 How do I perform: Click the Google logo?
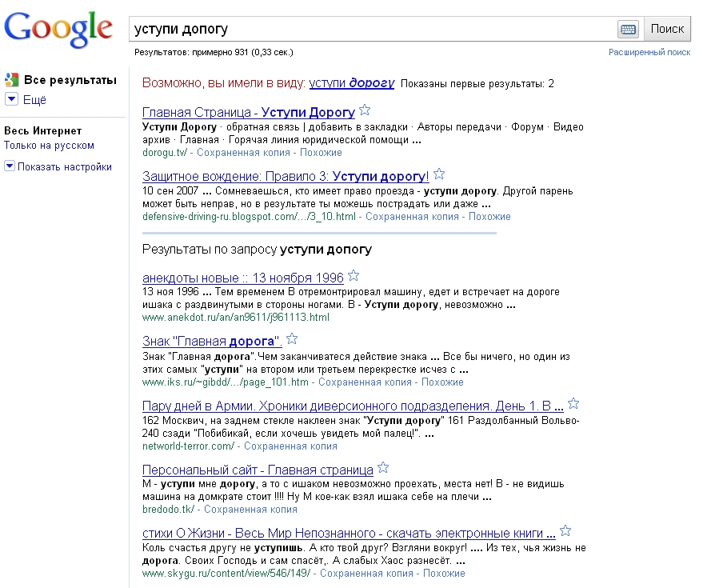coord(58,29)
